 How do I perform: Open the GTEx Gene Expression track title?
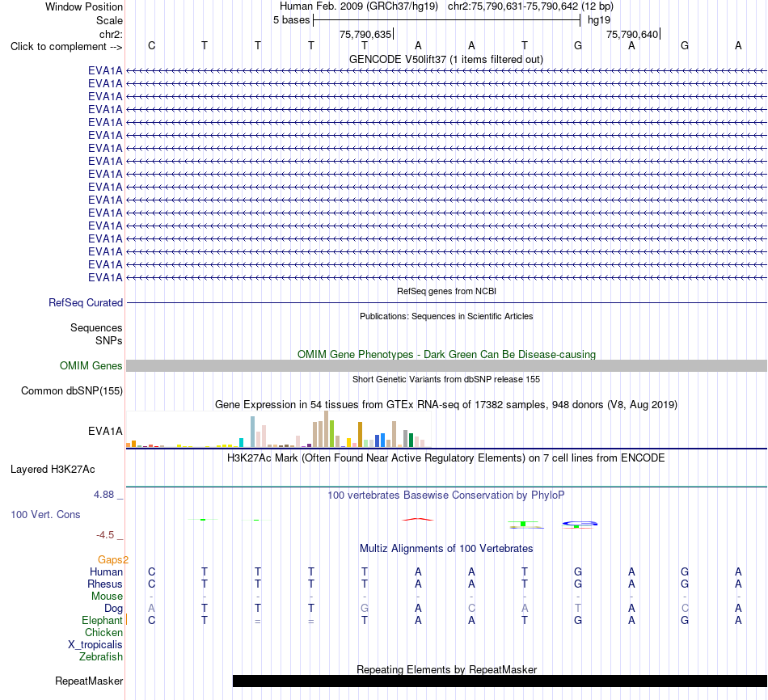[x=445, y=405]
